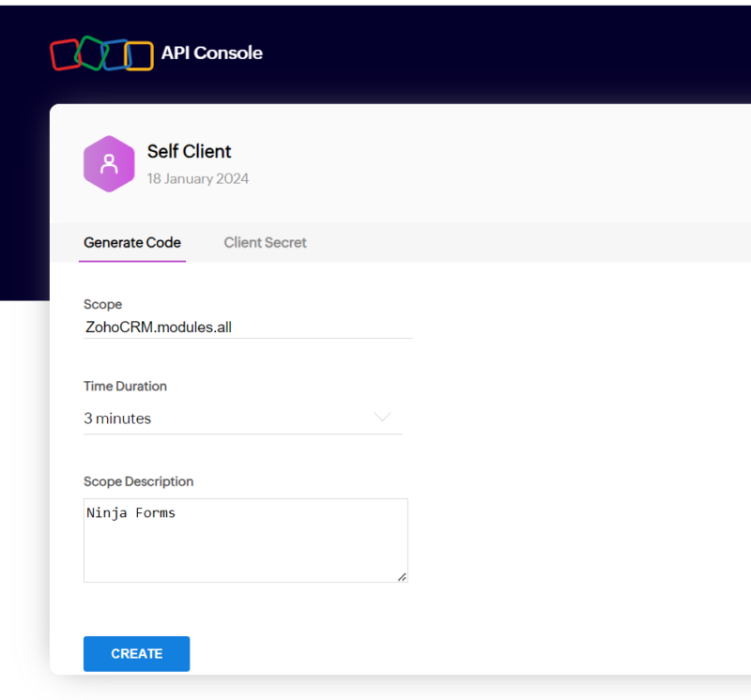The image size is (751, 700).
Task: Click the green ring of the logo
Action: [x=89, y=52]
